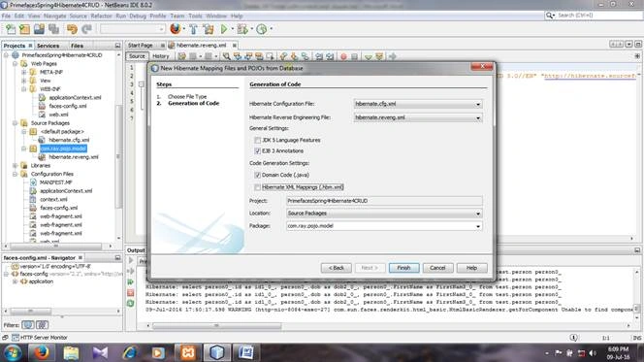Click the Profile Project clock icon
Screen dimensions: 644x362
[262, 29]
